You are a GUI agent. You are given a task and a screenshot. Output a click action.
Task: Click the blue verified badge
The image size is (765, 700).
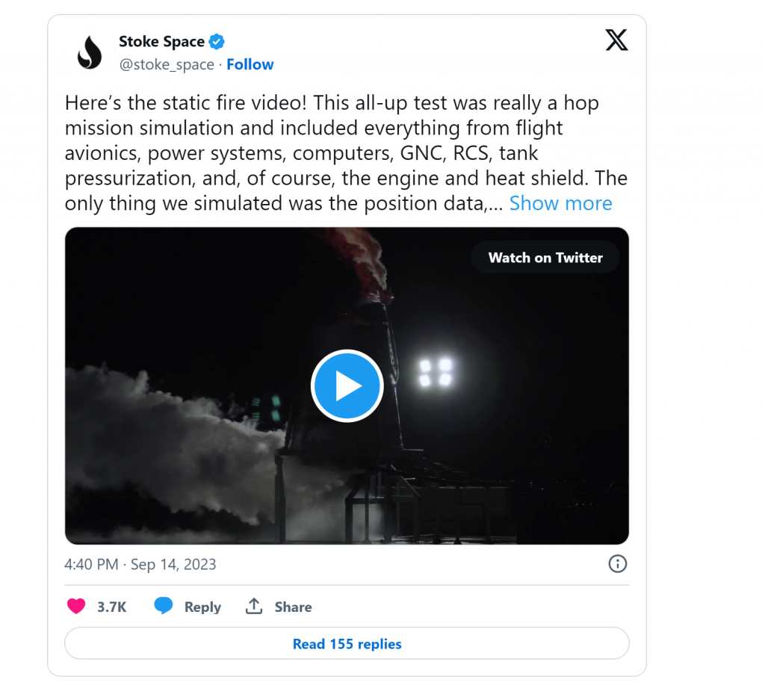pyautogui.click(x=217, y=42)
